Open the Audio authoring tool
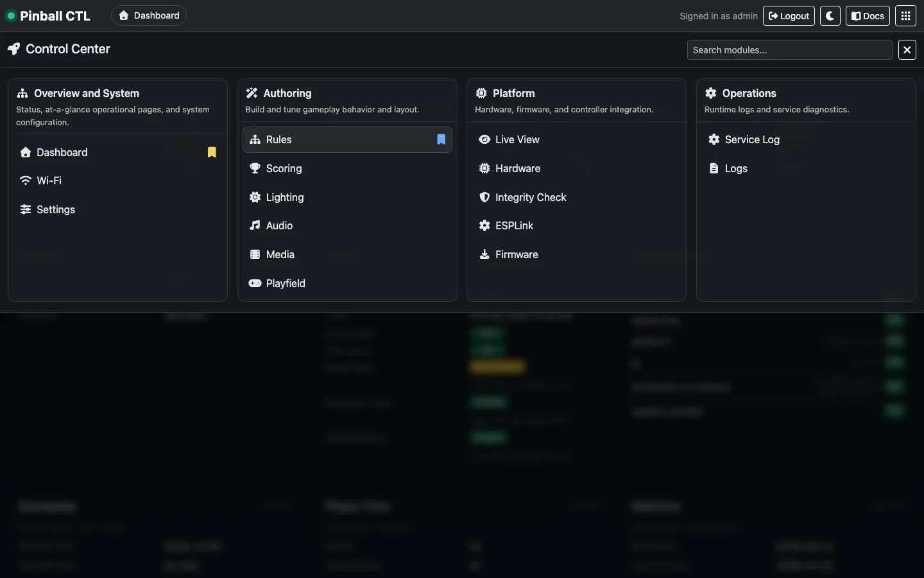This screenshot has width=924, height=578. tap(278, 225)
